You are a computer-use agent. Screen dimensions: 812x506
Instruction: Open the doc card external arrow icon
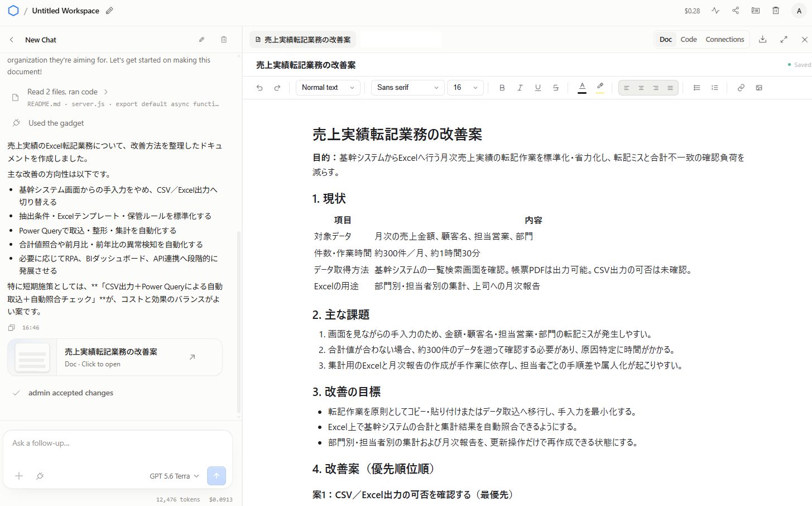(x=193, y=357)
